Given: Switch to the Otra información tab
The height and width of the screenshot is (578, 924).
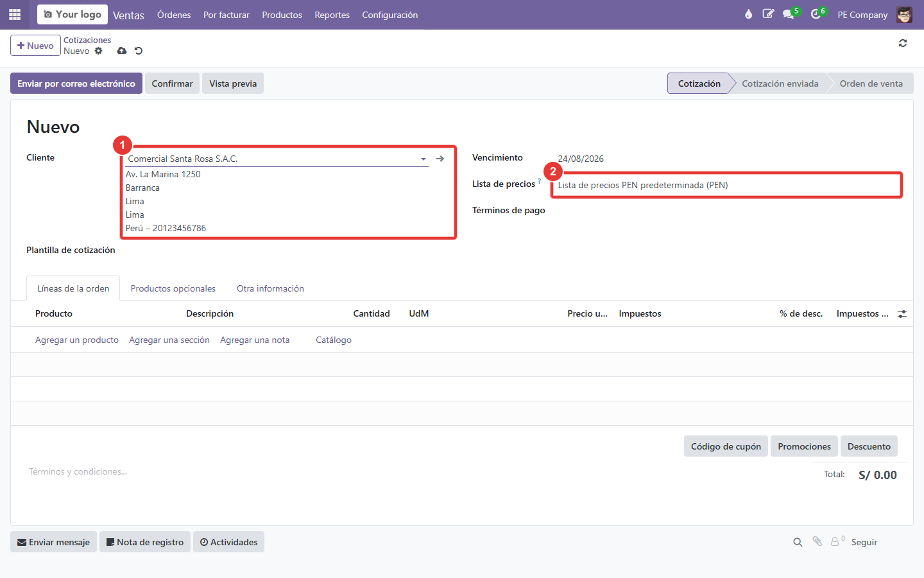Looking at the screenshot, I should [x=270, y=288].
